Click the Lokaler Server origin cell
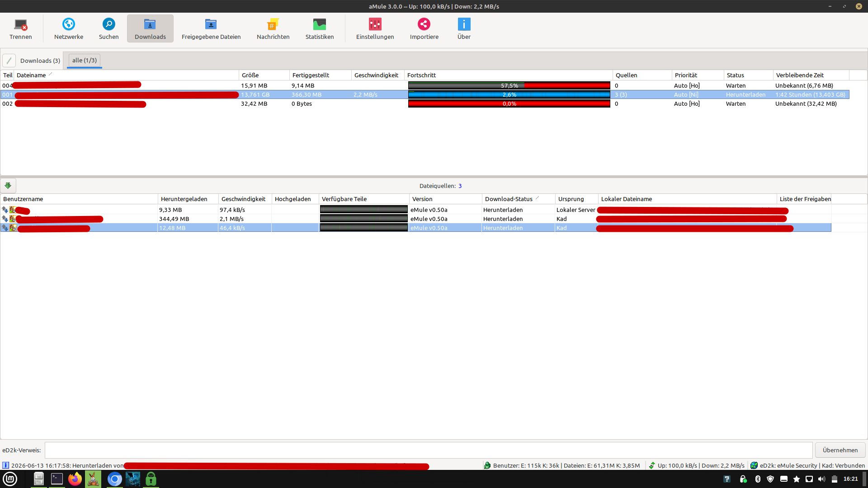This screenshot has width=868, height=488. point(576,210)
